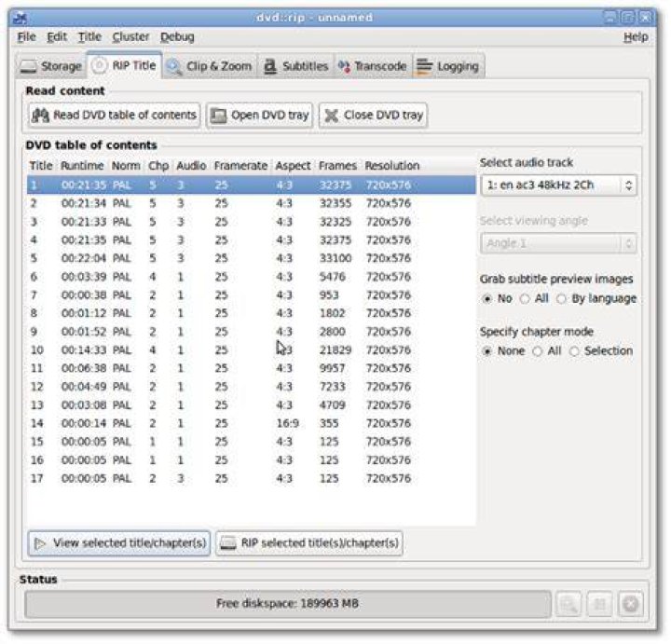Click Close DVD tray button
671x644 pixels.
(373, 116)
